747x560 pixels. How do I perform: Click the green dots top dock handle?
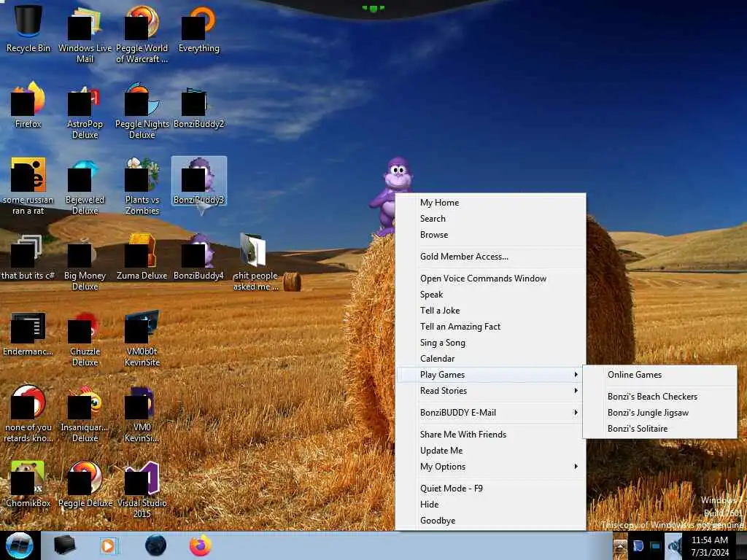point(373,8)
